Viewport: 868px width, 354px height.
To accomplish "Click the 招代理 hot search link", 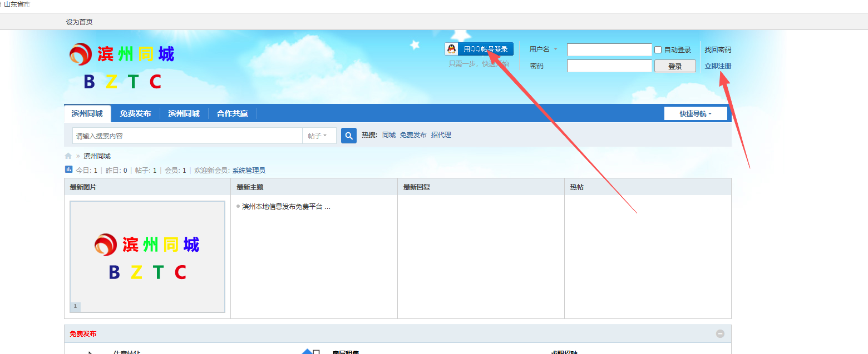I will (441, 135).
